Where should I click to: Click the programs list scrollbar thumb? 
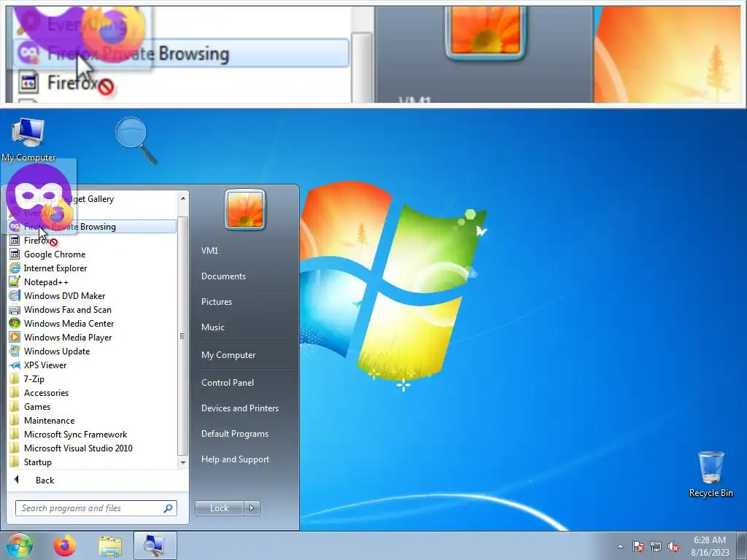point(182,336)
